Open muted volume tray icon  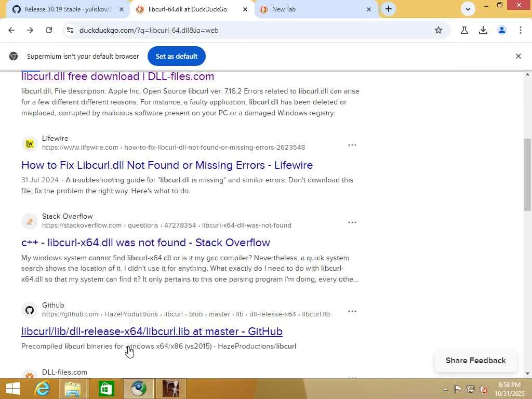(x=483, y=389)
